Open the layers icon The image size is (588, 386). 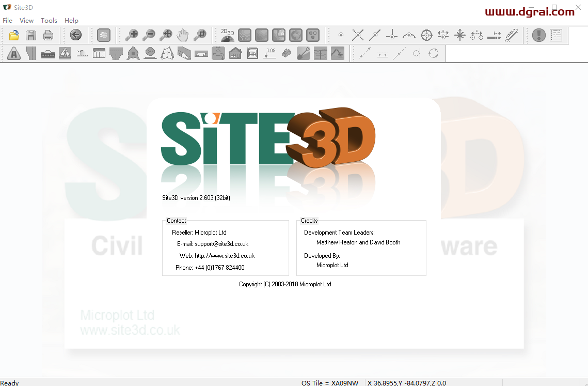point(103,35)
